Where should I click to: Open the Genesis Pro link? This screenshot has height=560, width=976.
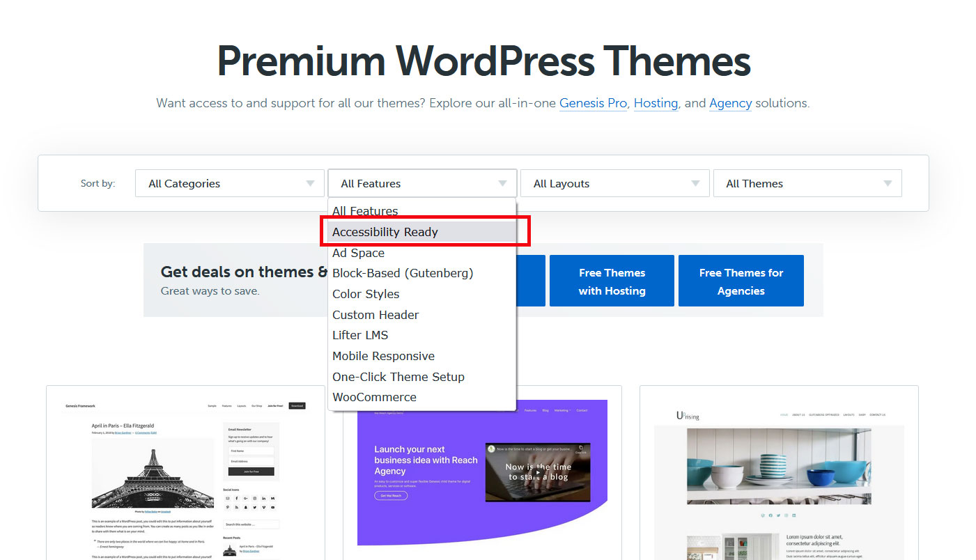(593, 103)
